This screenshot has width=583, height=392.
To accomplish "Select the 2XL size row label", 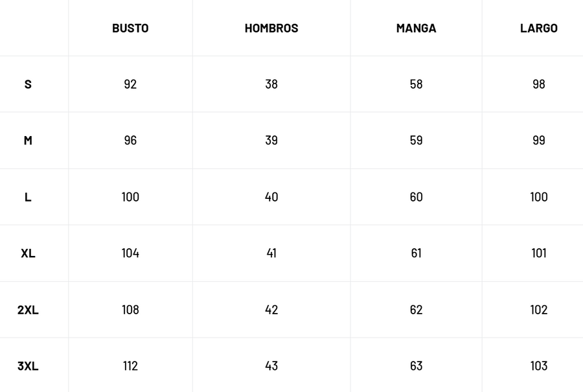I will (x=28, y=310).
